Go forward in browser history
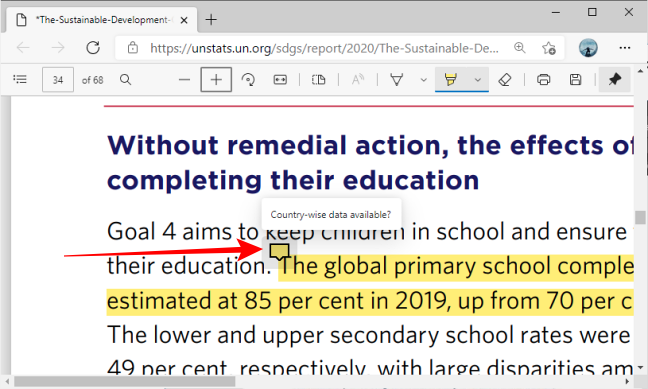The height and width of the screenshot is (389, 648). 58,48
